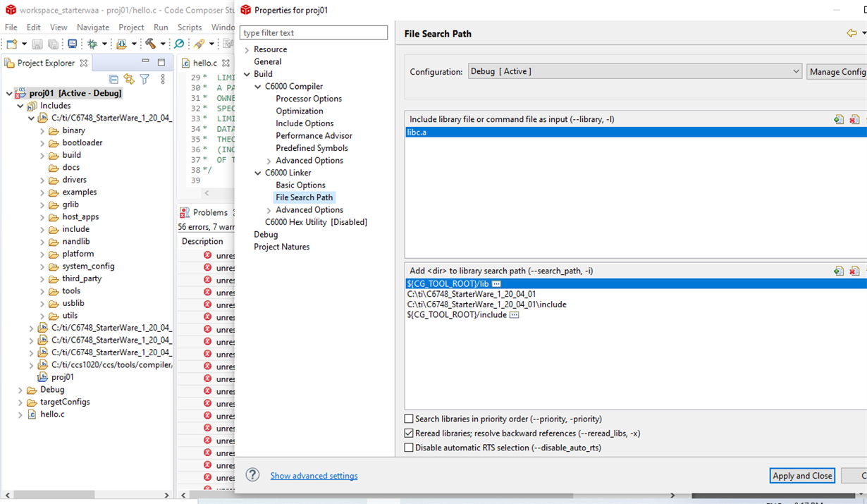Open the Project menu

pos(131,27)
